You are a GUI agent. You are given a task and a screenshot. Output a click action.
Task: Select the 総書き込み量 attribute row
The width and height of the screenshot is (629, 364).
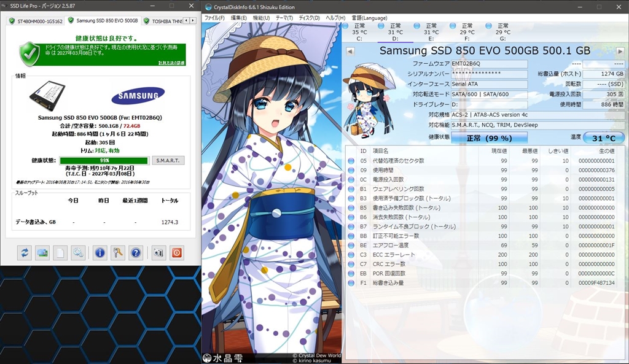[x=482, y=283]
